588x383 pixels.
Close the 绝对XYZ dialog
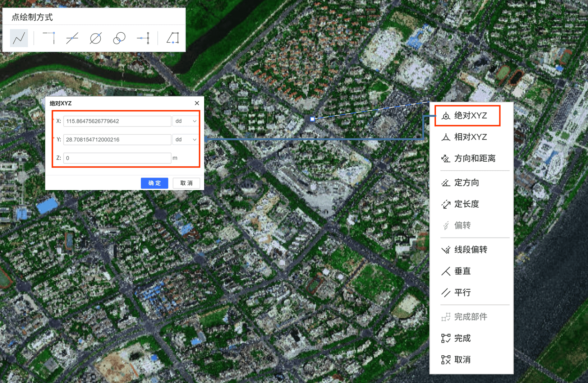[x=197, y=103]
